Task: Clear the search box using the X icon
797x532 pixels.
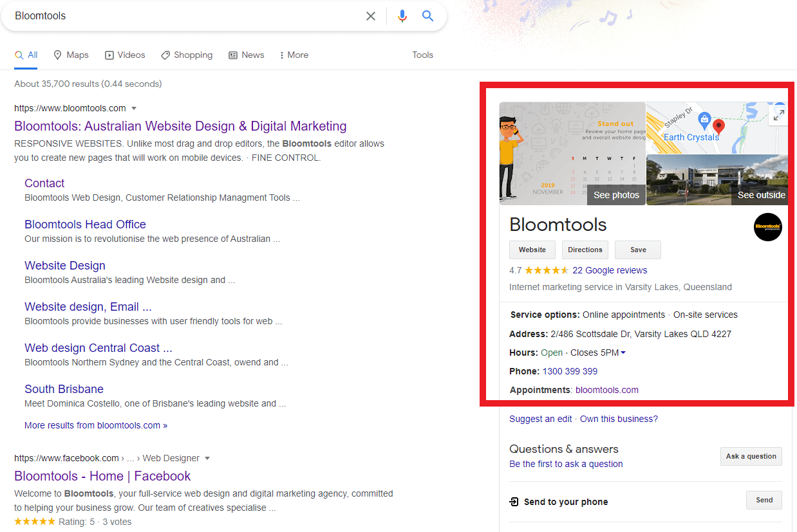Action: 370,15
